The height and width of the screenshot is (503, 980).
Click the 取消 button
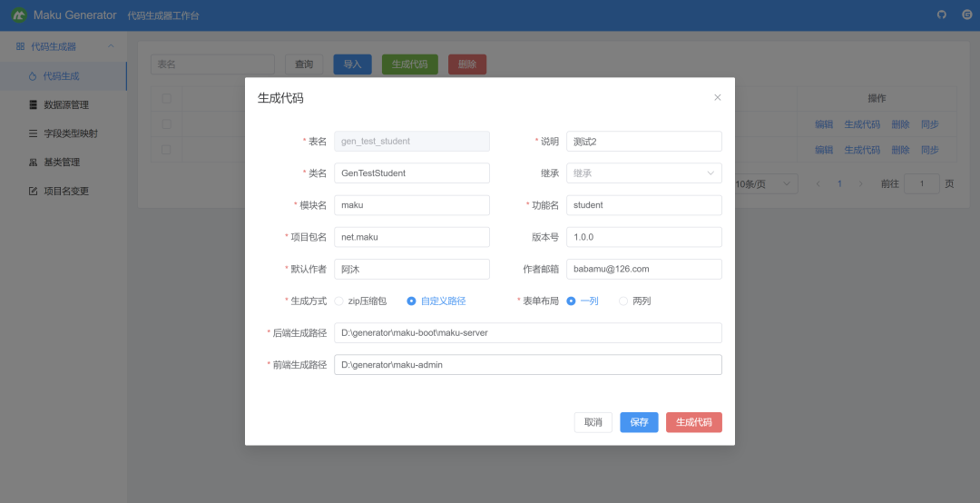pyautogui.click(x=593, y=422)
